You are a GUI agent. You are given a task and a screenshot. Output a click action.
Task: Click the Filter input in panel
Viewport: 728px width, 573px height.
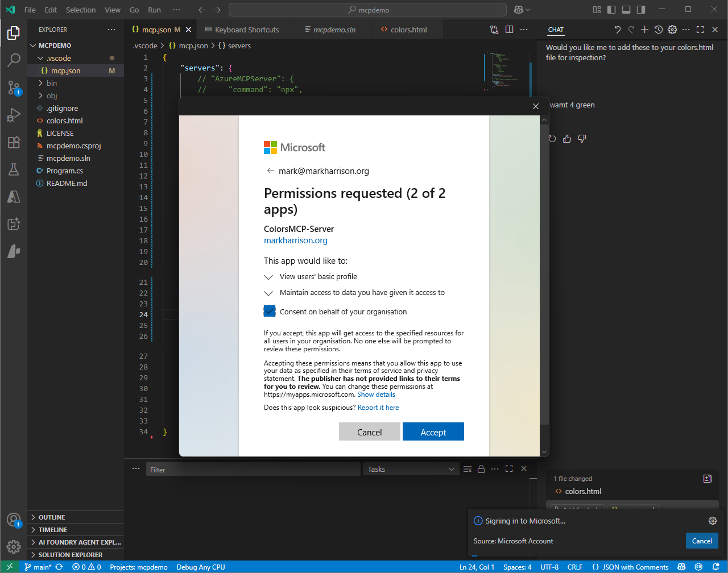[253, 469]
